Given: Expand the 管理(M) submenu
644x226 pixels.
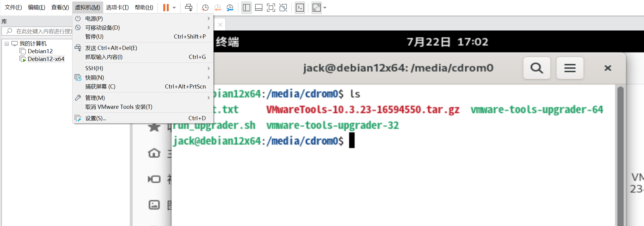Looking at the screenshot, I should pos(143,98).
